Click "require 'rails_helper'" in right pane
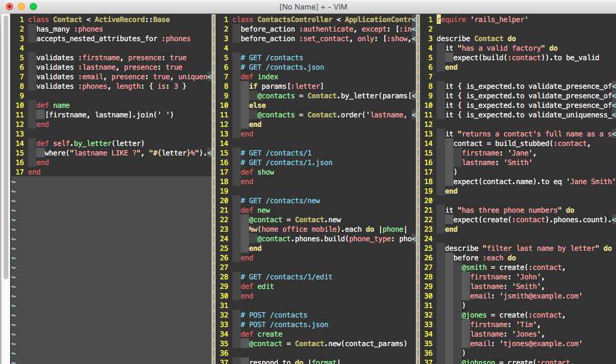This screenshot has height=364, width=616. point(483,20)
